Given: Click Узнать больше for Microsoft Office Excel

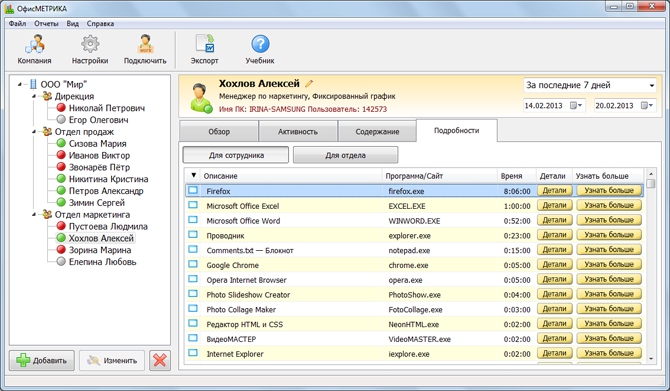Looking at the screenshot, I should pos(609,205).
